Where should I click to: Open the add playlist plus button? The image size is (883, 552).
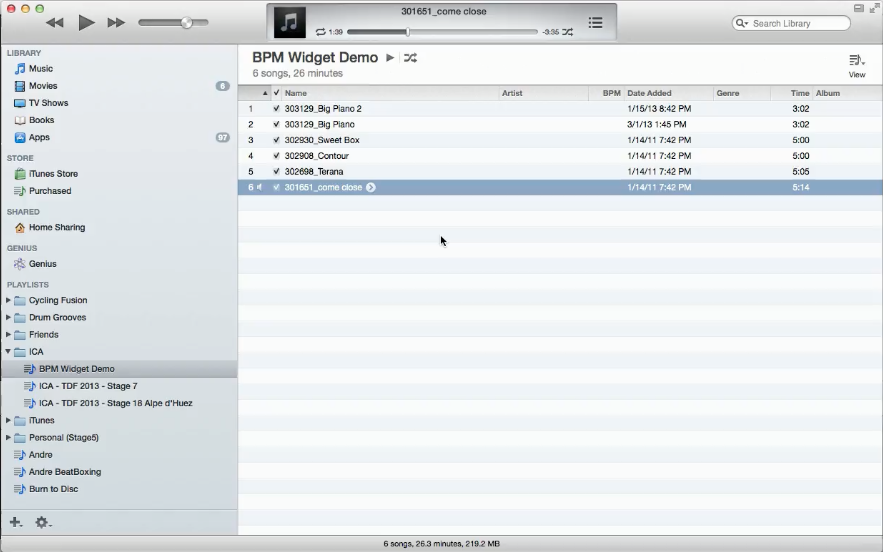tap(15, 522)
